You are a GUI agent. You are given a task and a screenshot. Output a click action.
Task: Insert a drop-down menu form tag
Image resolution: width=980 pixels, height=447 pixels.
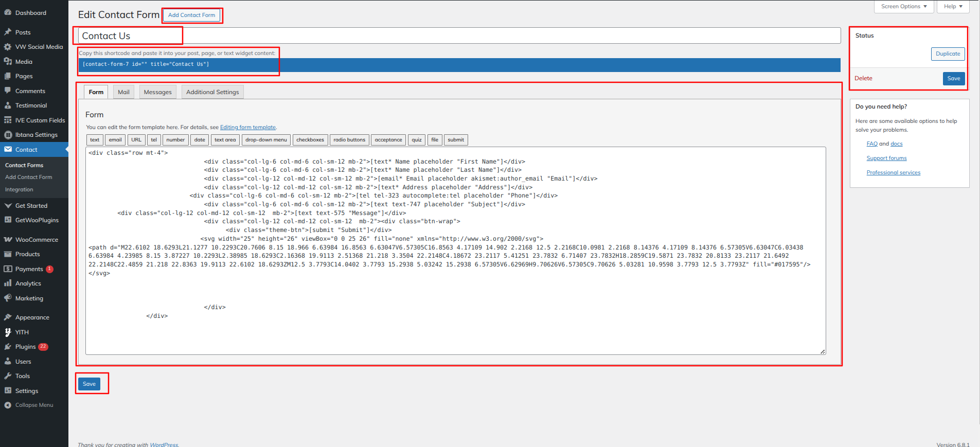point(266,140)
